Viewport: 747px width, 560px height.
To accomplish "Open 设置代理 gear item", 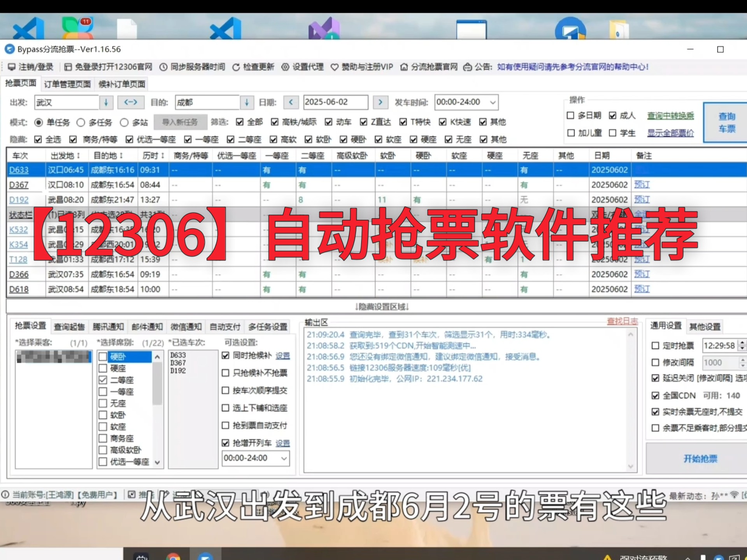I will [x=302, y=67].
